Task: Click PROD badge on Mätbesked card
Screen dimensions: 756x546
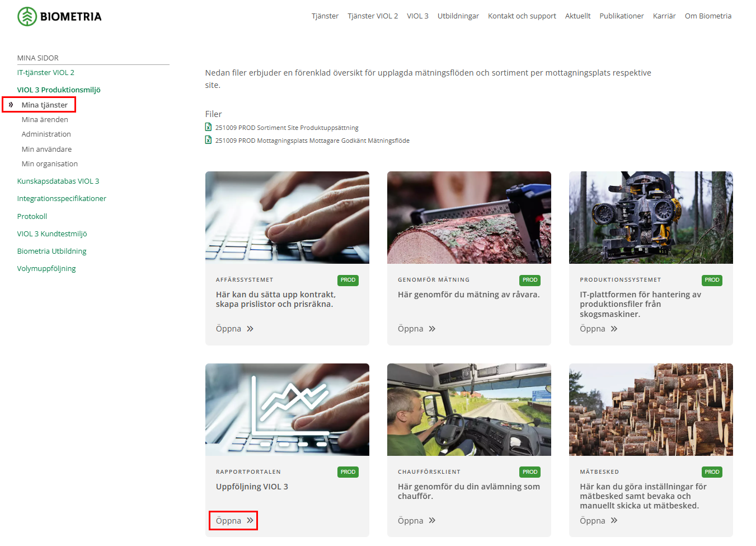Action: (x=712, y=472)
